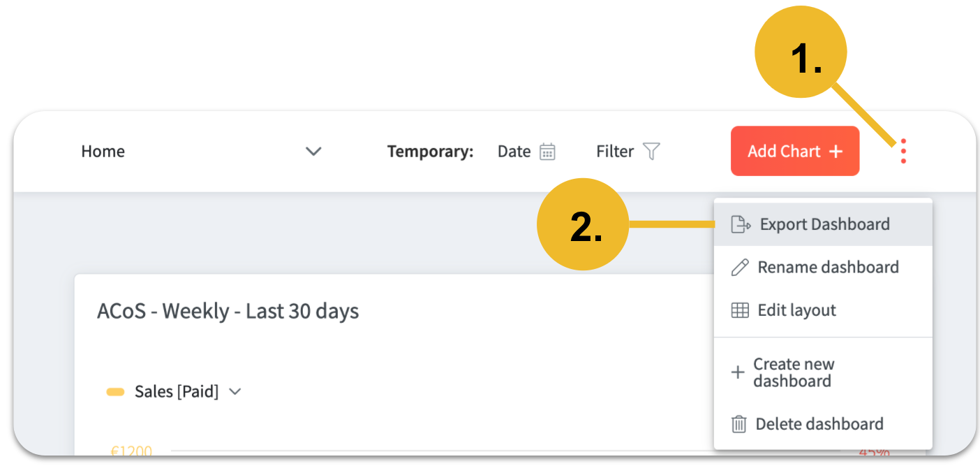Click the Date text label
This screenshot has height=473, width=980.
[x=514, y=152]
